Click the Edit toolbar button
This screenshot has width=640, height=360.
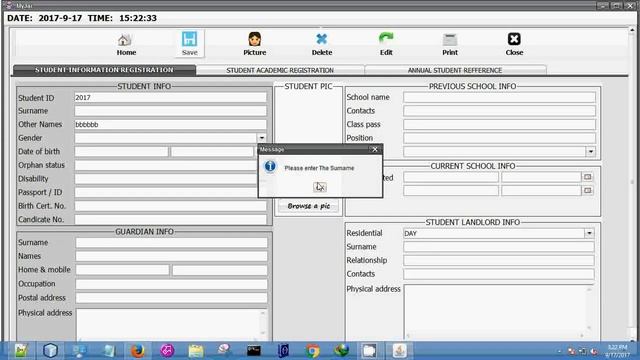386,44
